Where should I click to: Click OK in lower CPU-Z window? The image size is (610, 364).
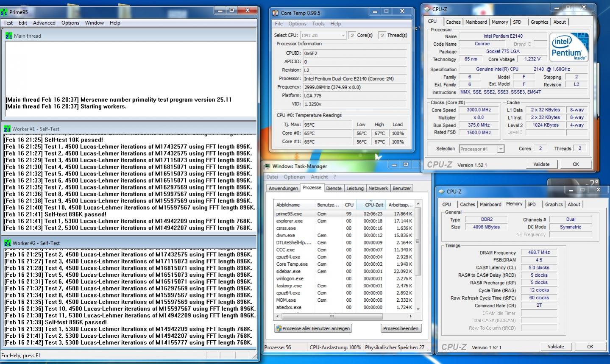pos(590,347)
